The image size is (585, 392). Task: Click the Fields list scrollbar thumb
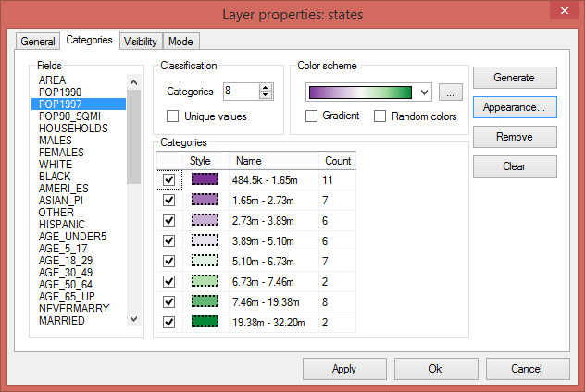(x=133, y=137)
